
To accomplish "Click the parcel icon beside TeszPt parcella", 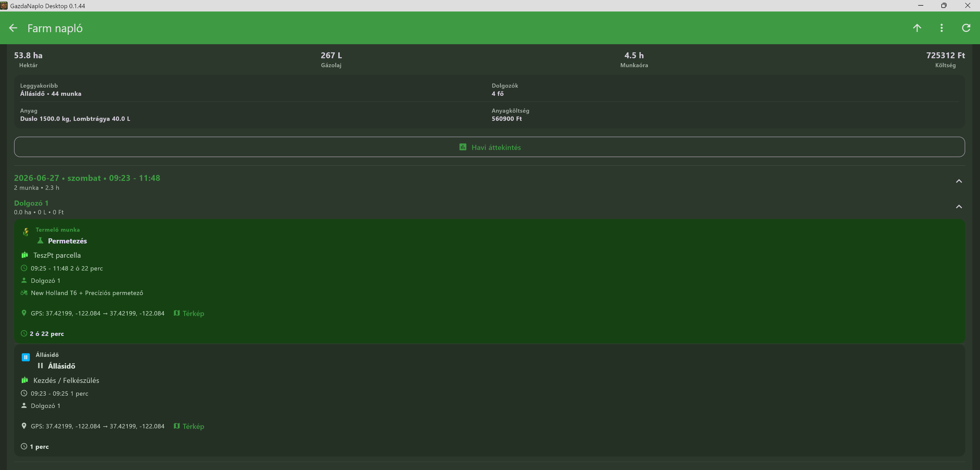I will click(x=25, y=255).
